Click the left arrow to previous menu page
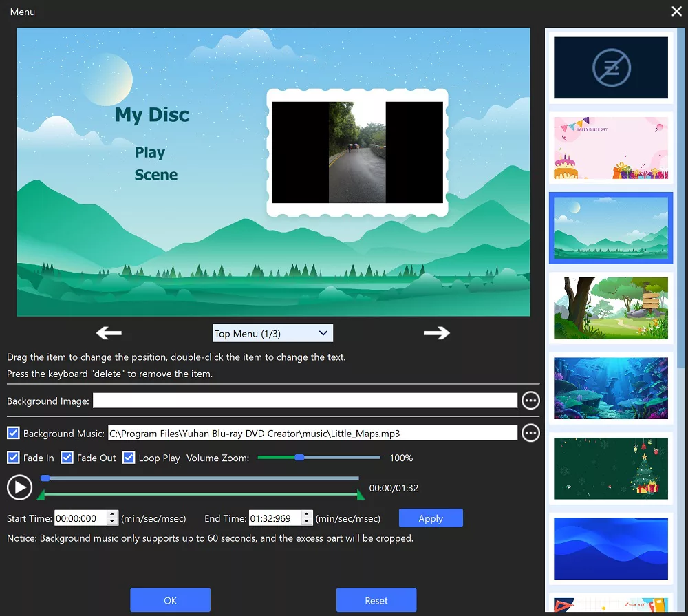 pyautogui.click(x=109, y=333)
